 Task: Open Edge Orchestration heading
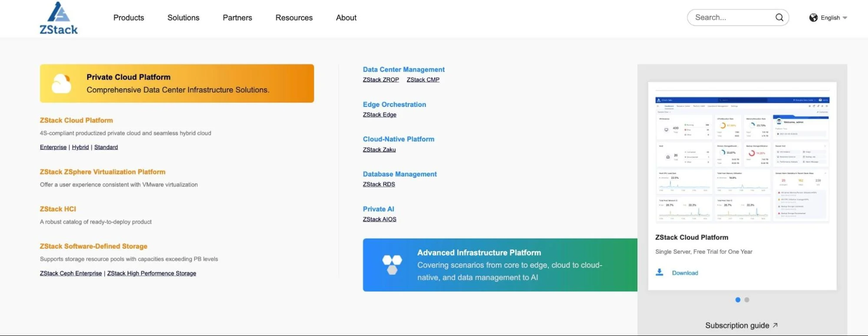tap(394, 105)
